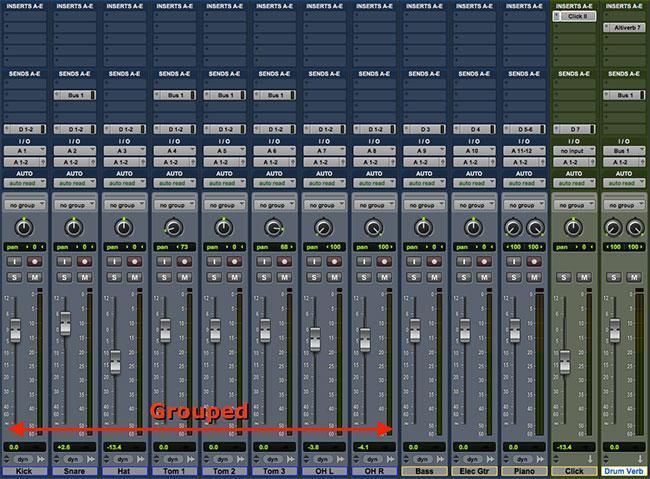
Task: Click the Hat volume fader handle
Action: (115, 361)
